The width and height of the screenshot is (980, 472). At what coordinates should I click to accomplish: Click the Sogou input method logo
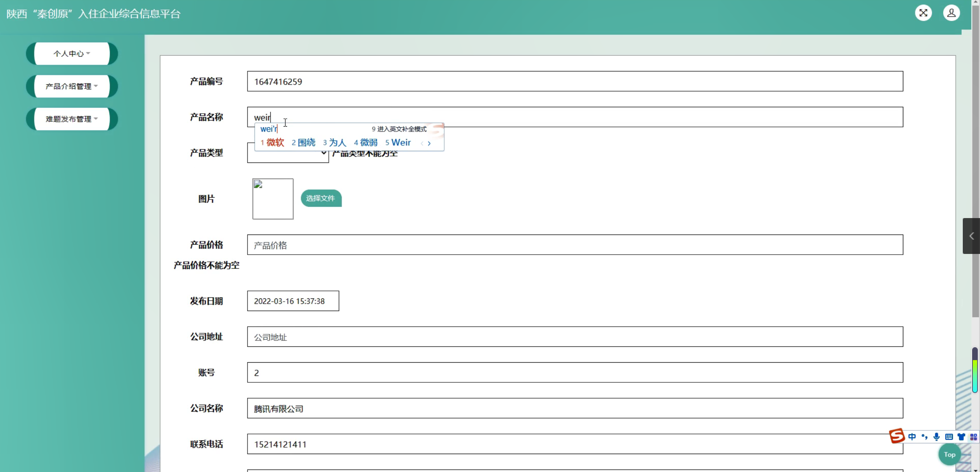[897, 436]
